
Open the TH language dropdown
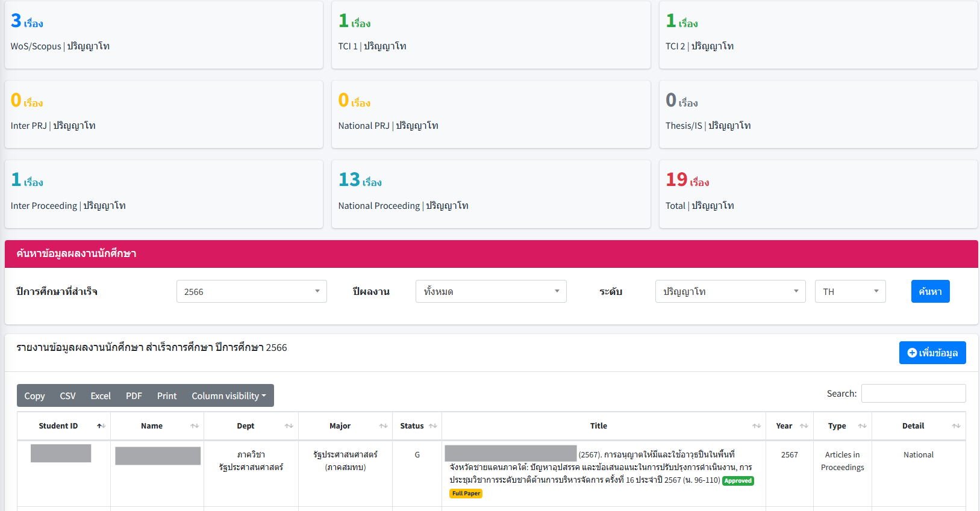click(x=849, y=291)
